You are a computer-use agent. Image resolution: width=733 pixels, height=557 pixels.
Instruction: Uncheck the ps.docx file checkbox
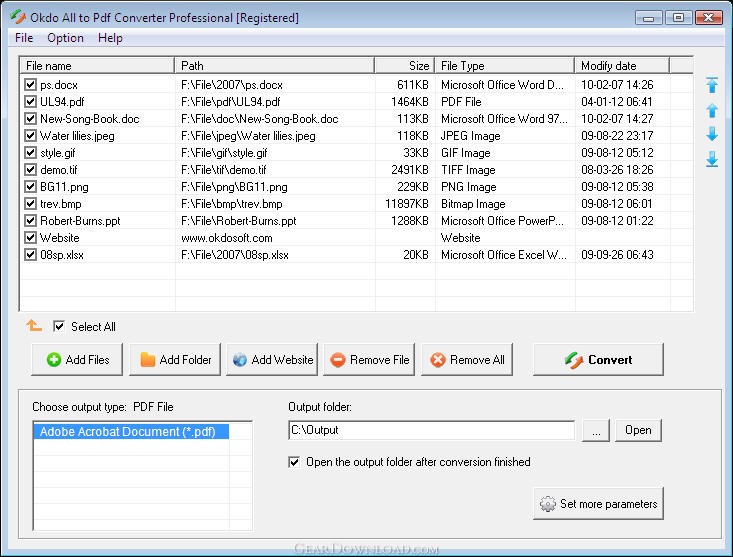(30, 85)
